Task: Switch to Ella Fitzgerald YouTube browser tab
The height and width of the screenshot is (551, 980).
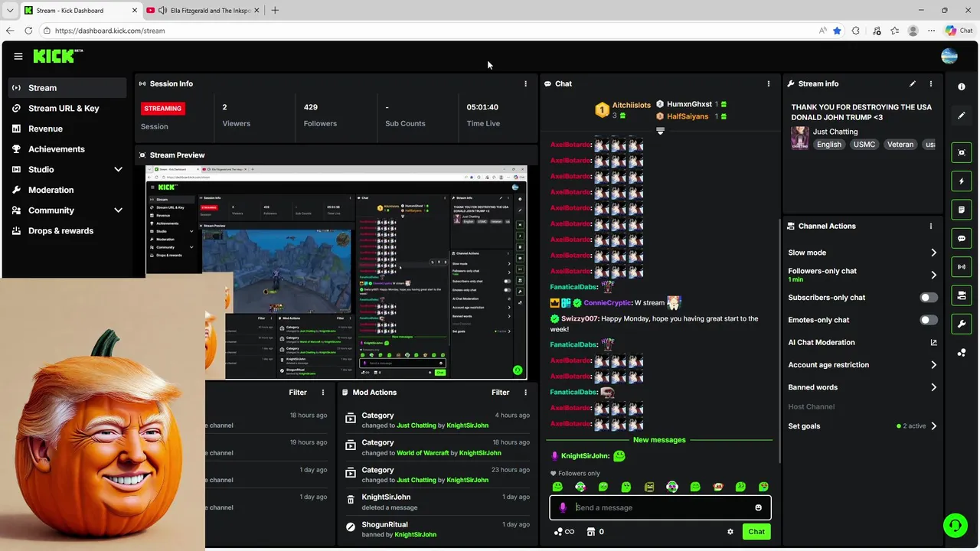Action: pyautogui.click(x=202, y=10)
